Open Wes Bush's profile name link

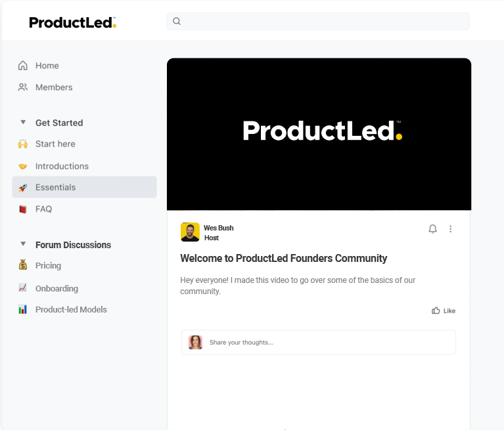(x=218, y=228)
